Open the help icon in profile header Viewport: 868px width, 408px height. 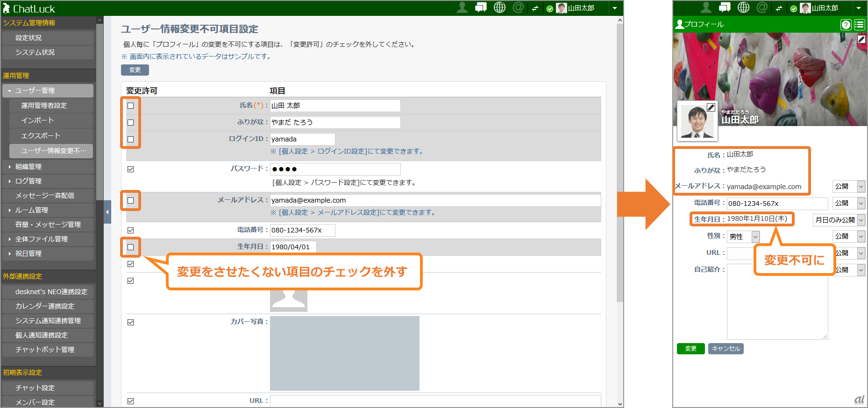pyautogui.click(x=846, y=25)
